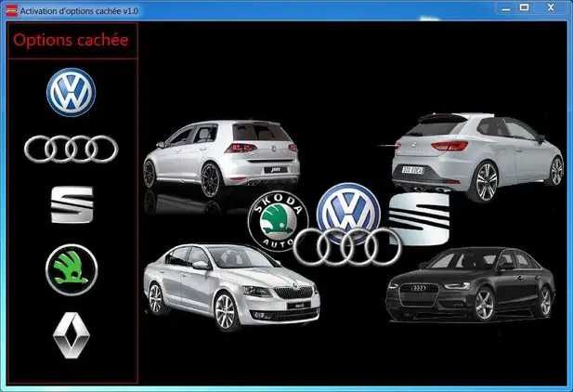
Task: Click the large Volkswagen badge in the center
Action: pos(348,209)
